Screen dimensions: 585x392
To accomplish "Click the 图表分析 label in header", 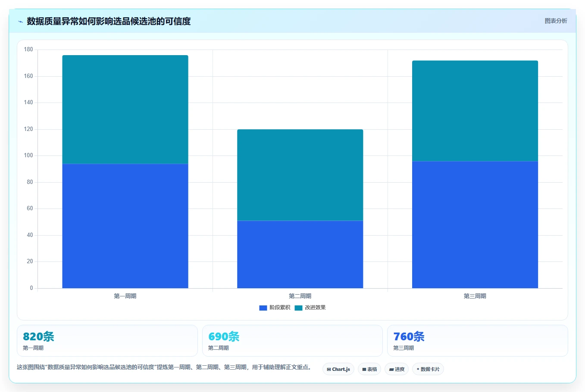I will click(x=556, y=21).
